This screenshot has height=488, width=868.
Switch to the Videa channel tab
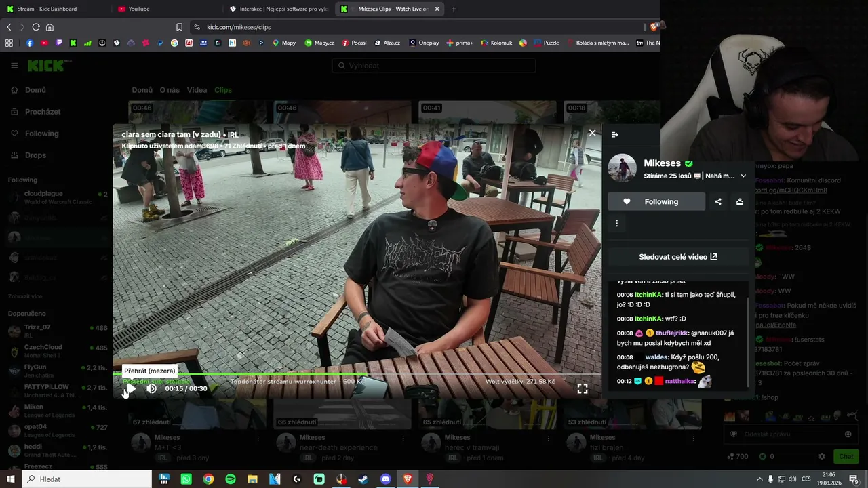point(197,90)
